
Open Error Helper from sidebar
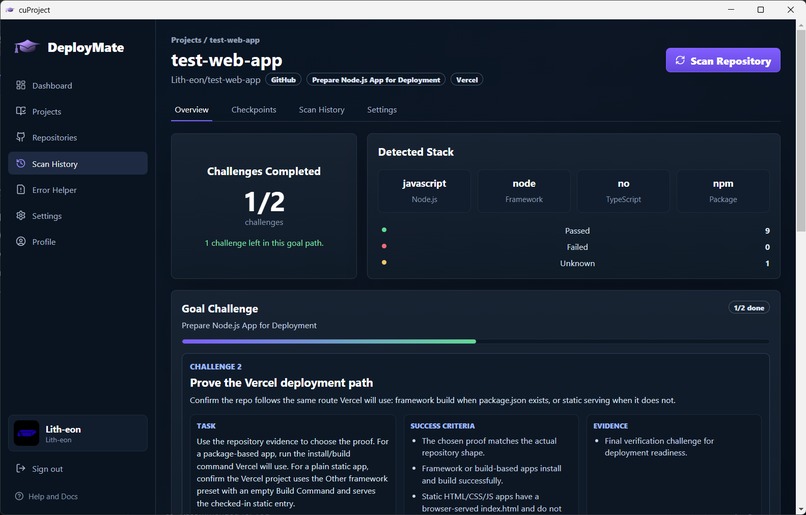[x=78, y=190]
